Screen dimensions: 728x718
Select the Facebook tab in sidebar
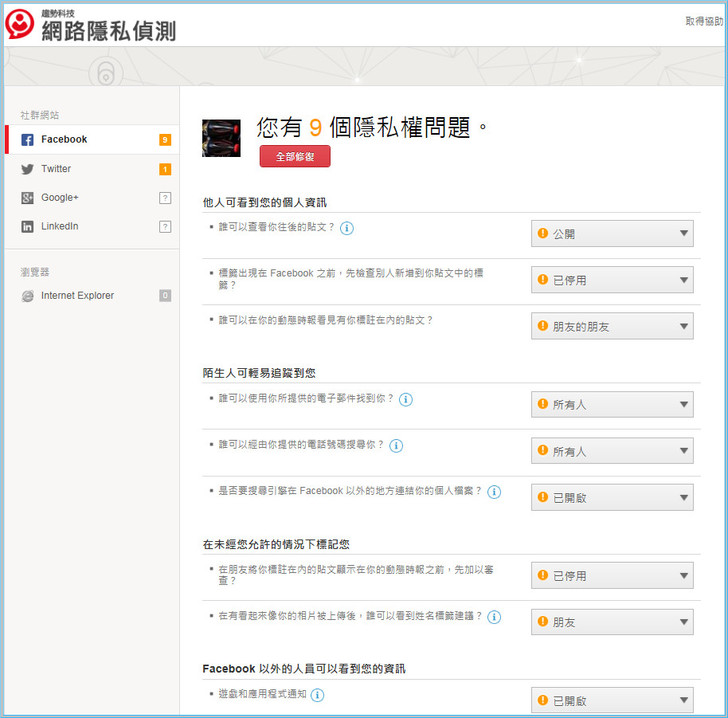pos(64,140)
